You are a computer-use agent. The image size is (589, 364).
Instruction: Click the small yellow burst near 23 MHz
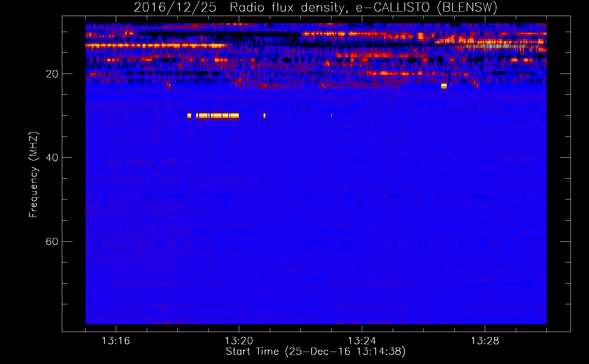tap(444, 86)
